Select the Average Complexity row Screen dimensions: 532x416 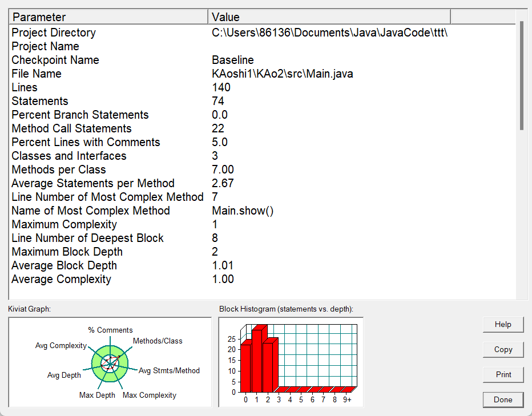click(262, 279)
